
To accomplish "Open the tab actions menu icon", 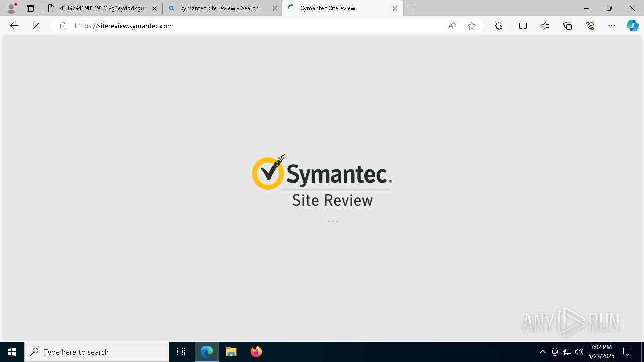I will tap(30, 8).
